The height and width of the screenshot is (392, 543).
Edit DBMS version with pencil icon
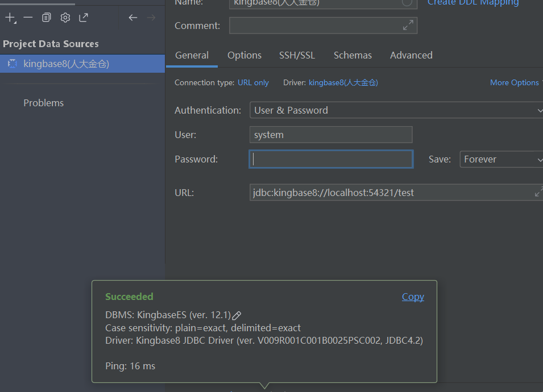(x=237, y=315)
